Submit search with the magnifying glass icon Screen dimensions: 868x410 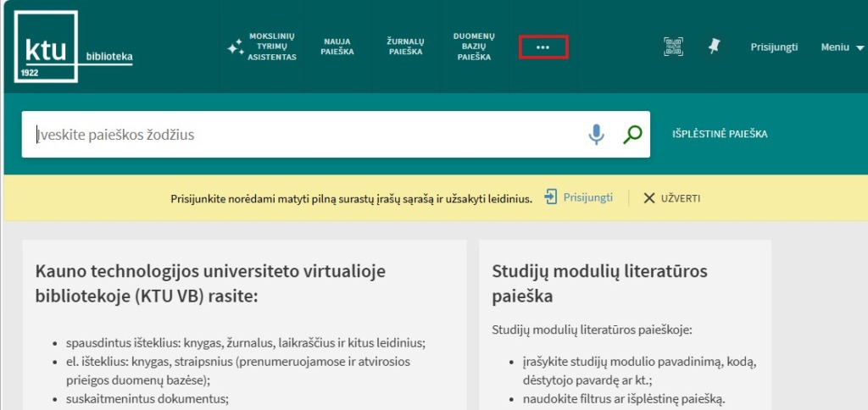[x=632, y=135]
